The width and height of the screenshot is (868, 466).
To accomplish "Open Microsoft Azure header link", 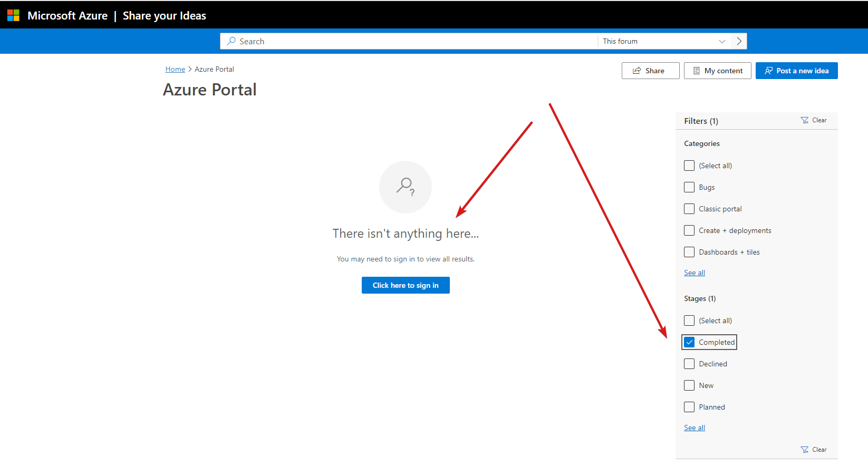I will pyautogui.click(x=67, y=16).
